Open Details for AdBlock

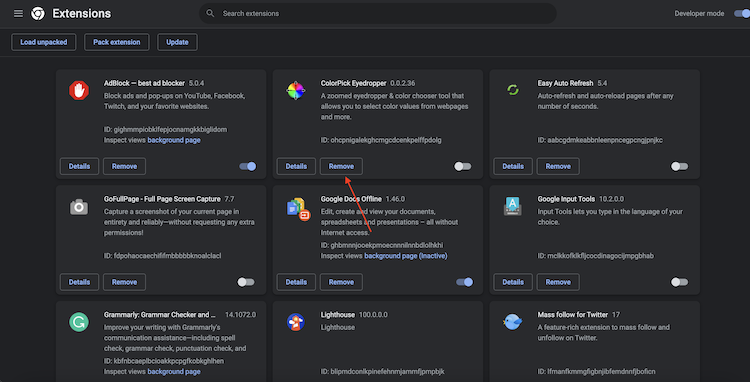[79, 166]
